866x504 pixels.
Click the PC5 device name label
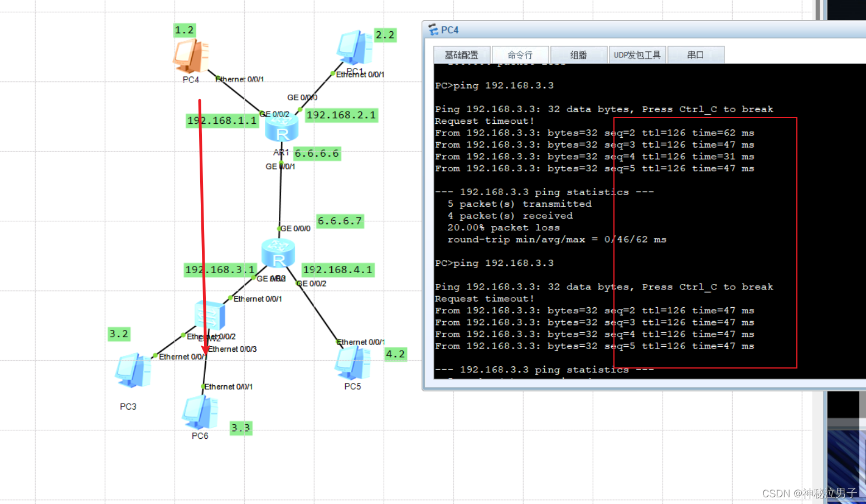(x=352, y=386)
